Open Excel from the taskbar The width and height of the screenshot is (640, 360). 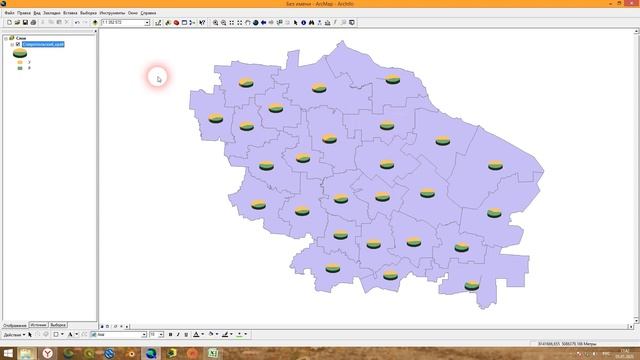coord(213,353)
